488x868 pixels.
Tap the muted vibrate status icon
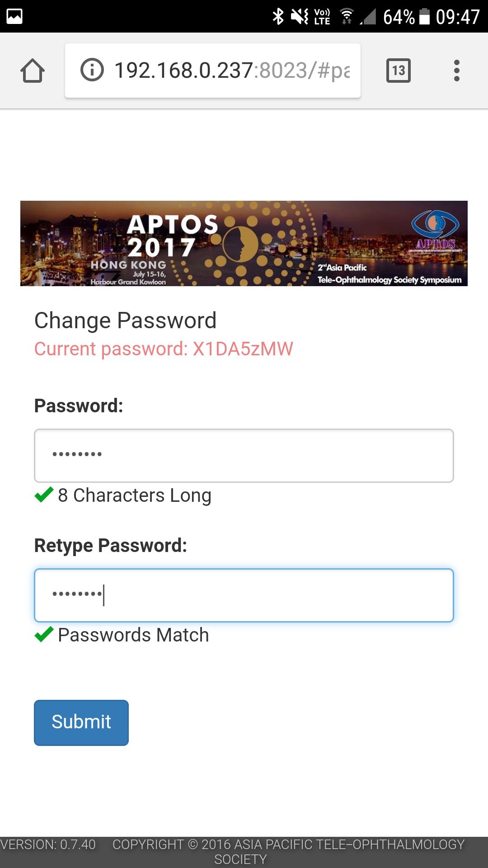tap(300, 17)
